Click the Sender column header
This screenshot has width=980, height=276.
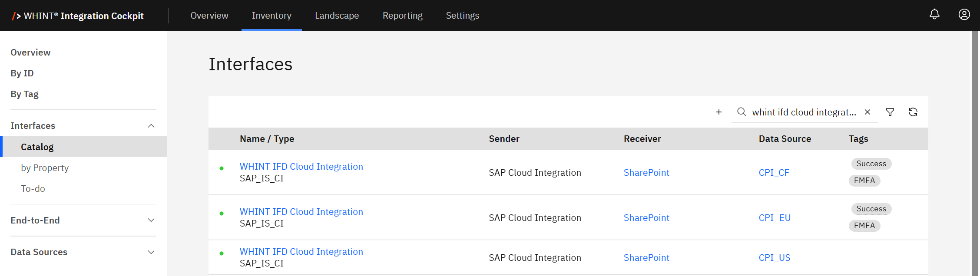(504, 139)
